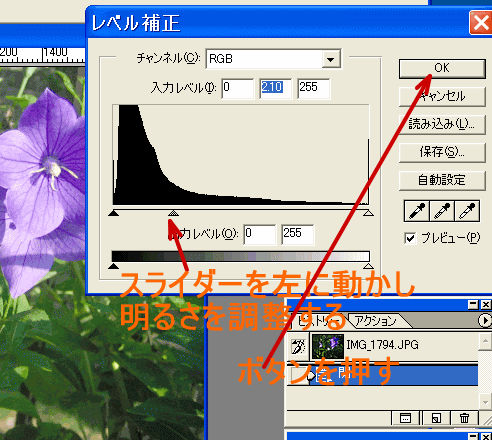Toggle the プレビュー checkbox
This screenshot has width=492, height=440.
coord(410,238)
